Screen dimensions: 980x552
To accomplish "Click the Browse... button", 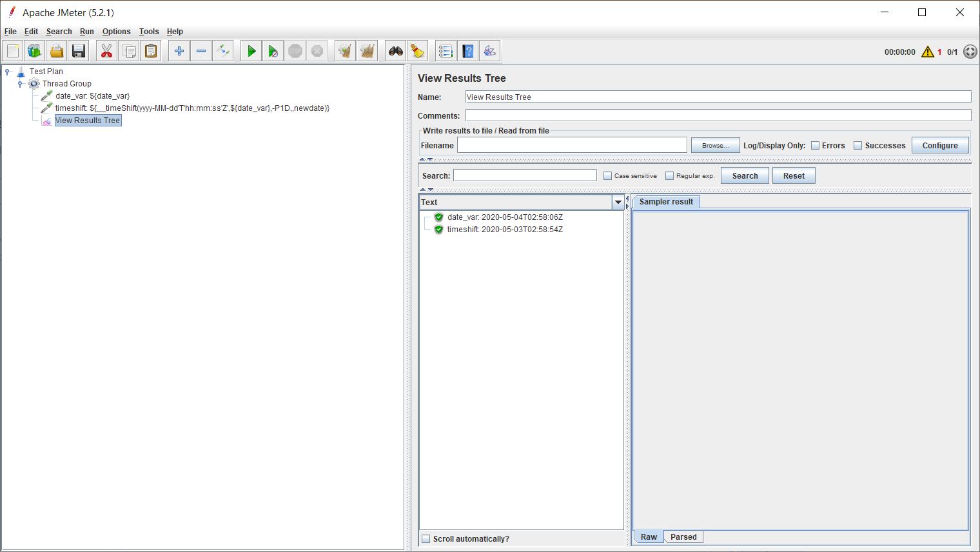I will click(716, 146).
